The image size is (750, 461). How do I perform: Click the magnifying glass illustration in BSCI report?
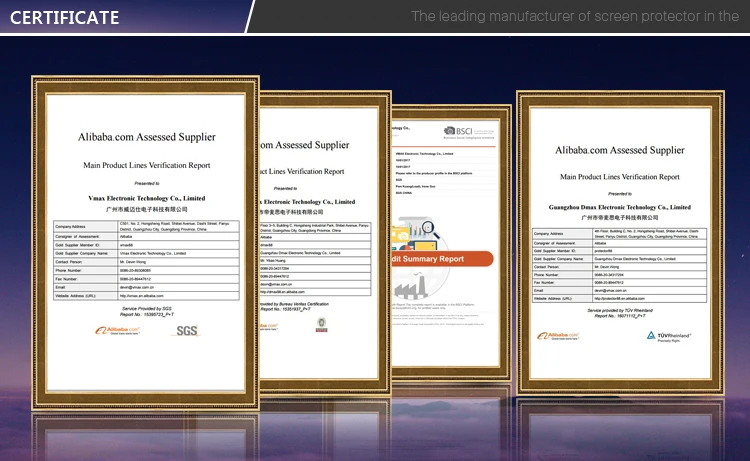430,230
